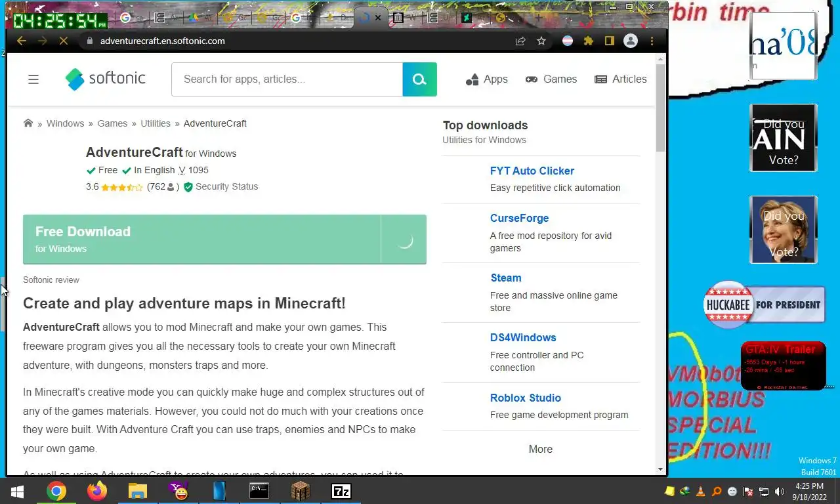Open CurseForge download link
This screenshot has height=504, width=840.
tap(519, 218)
